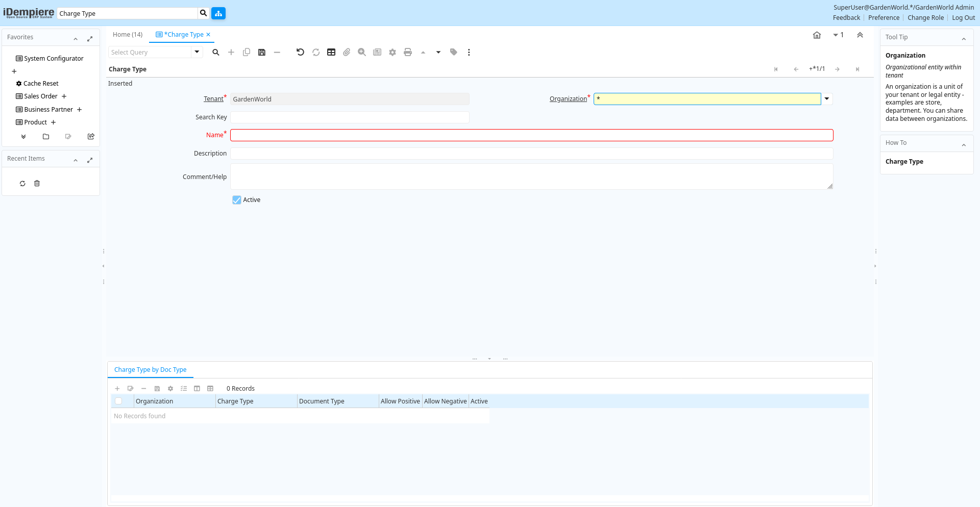The height and width of the screenshot is (507, 980).
Task: Click the Log Out link
Action: coord(963,18)
